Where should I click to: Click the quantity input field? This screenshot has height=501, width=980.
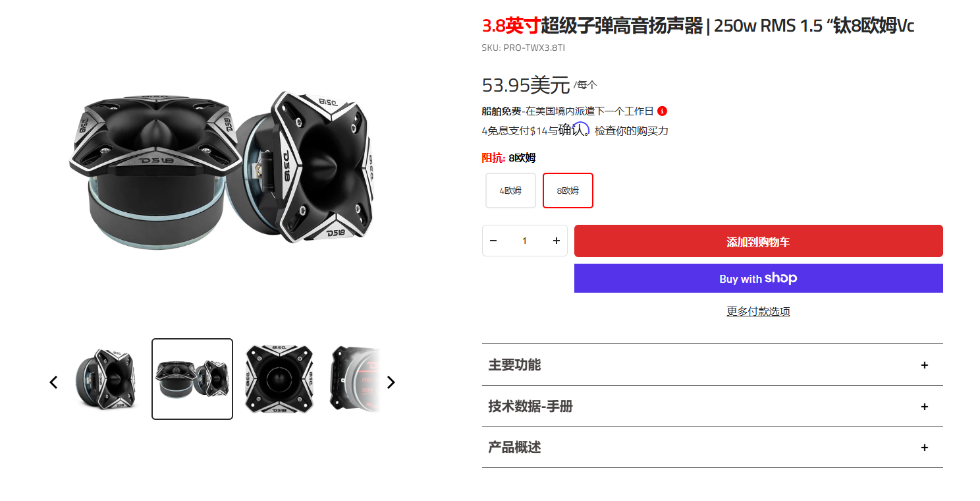tap(525, 241)
